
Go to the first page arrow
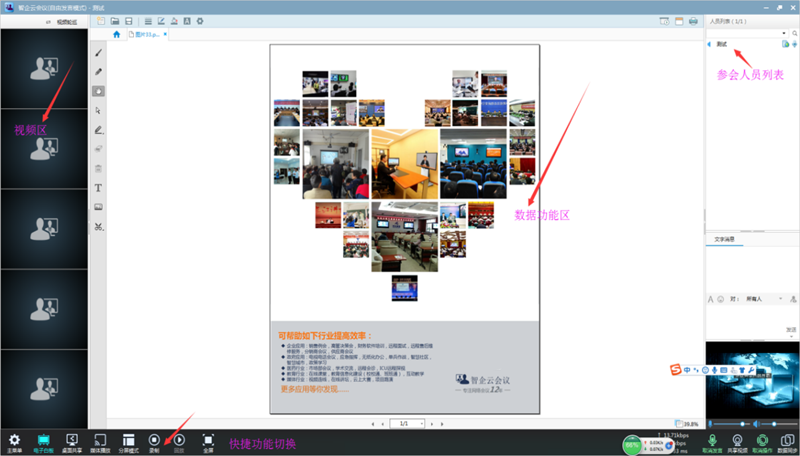pyautogui.click(x=372, y=424)
